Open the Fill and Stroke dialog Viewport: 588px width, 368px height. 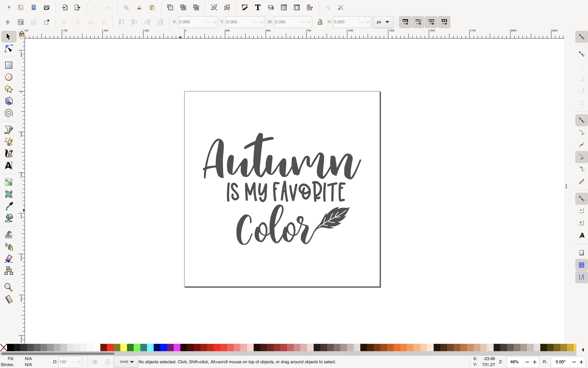(245, 7)
